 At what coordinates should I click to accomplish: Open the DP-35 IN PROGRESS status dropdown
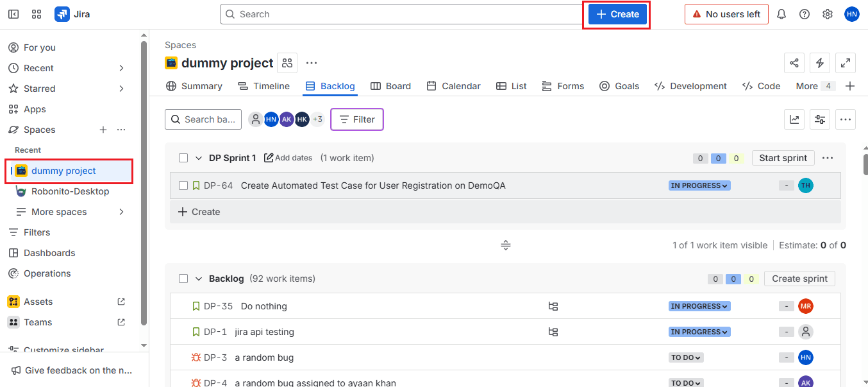[x=699, y=306]
